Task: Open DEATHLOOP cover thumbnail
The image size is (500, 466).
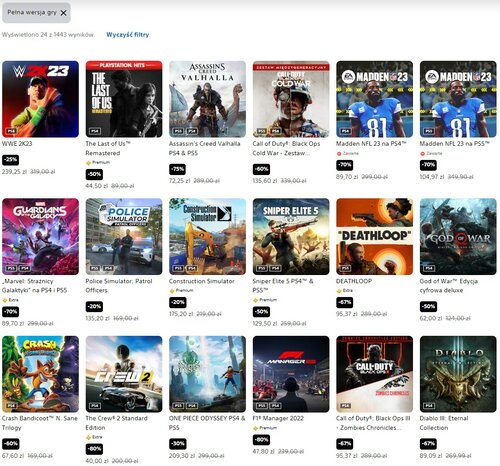Action: pos(375,237)
